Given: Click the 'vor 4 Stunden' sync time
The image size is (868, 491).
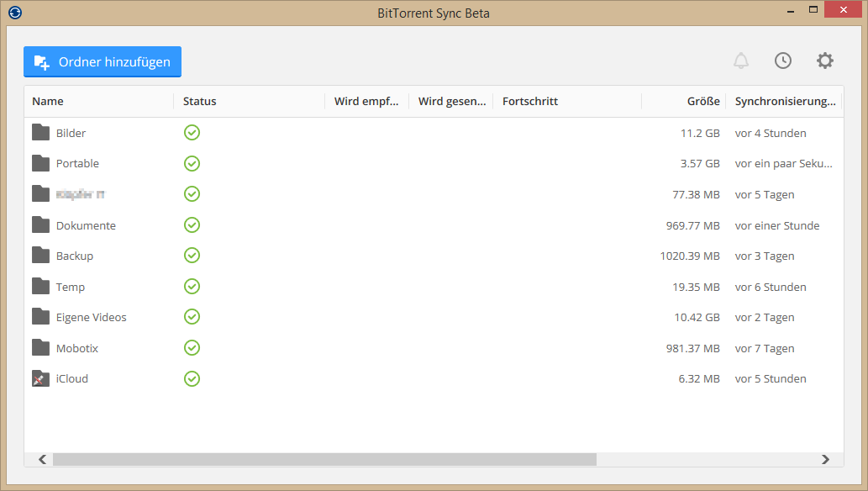Looking at the screenshot, I should tap(771, 133).
